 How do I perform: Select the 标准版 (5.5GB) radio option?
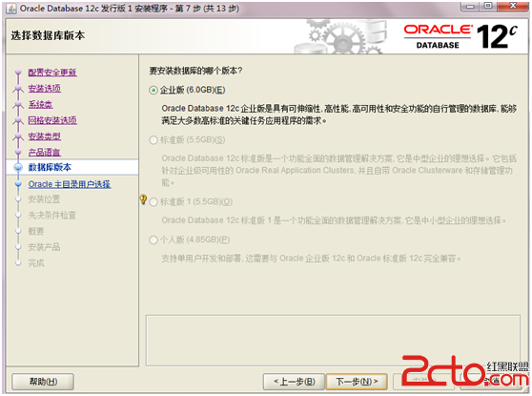tap(153, 140)
